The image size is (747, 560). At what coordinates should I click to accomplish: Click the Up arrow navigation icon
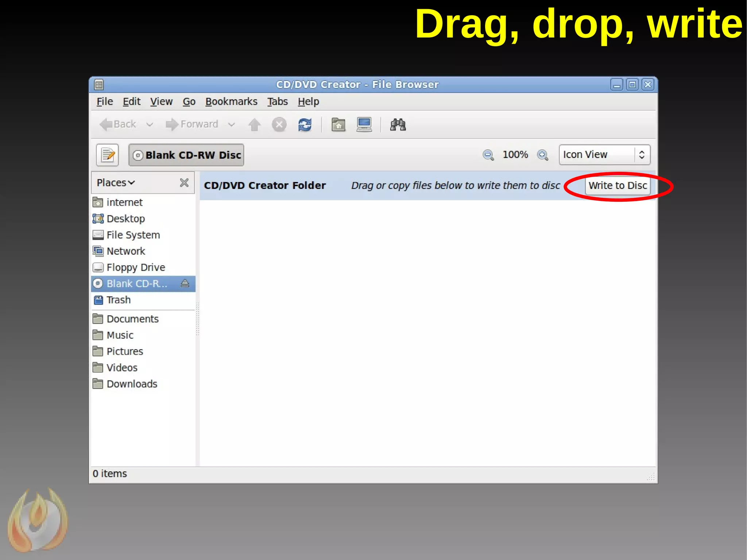coord(254,125)
